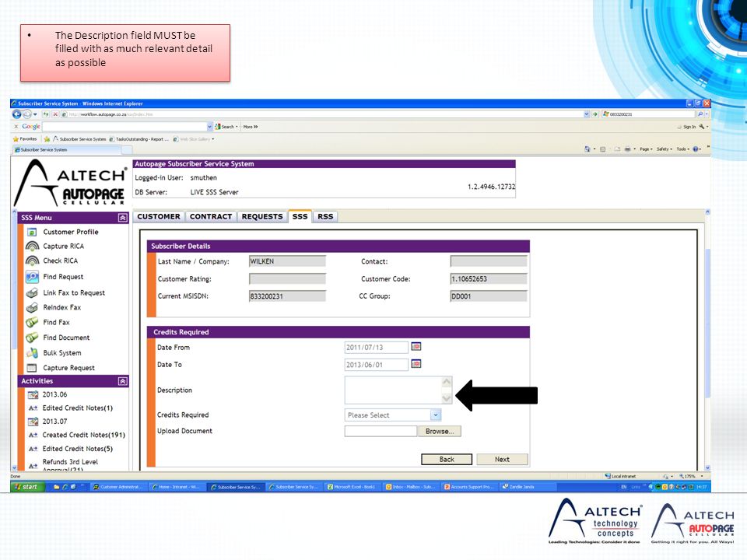The height and width of the screenshot is (560, 747).
Task: Click the Google toolbar wrench icon
Action: pyautogui.click(x=702, y=127)
